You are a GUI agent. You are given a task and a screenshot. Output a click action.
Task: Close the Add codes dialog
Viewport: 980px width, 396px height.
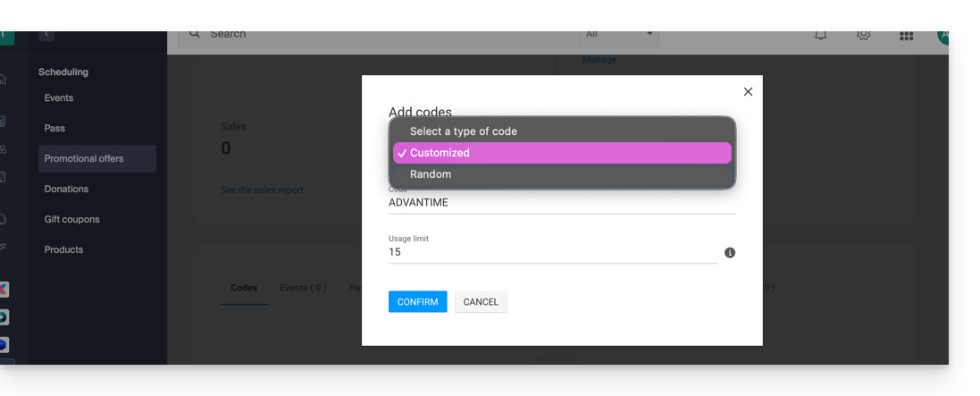748,92
